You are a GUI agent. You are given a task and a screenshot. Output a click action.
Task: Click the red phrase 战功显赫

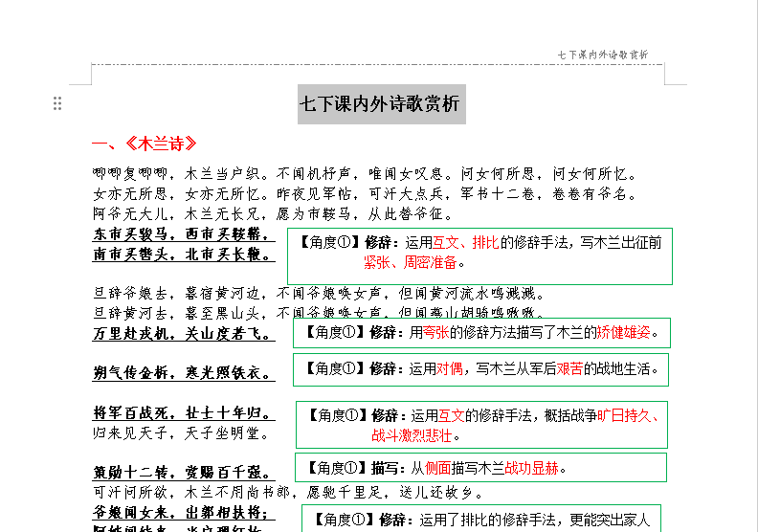click(532, 468)
